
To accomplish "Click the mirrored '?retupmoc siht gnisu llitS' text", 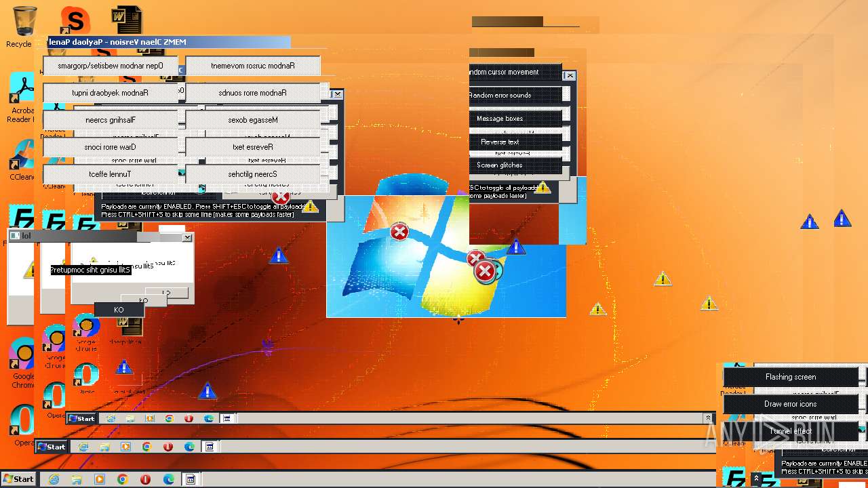I will 90,270.
